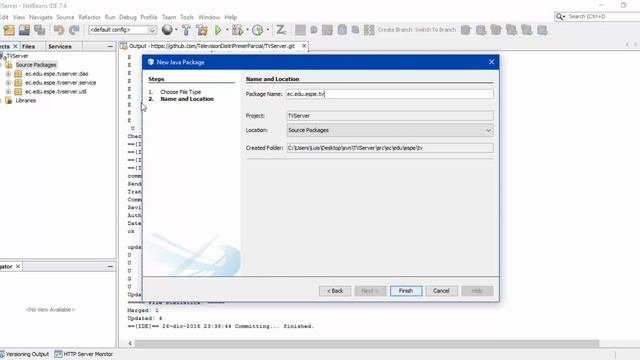Click the Save All toolbar icon
The width and height of the screenshot is (640, 360).
click(40, 30)
